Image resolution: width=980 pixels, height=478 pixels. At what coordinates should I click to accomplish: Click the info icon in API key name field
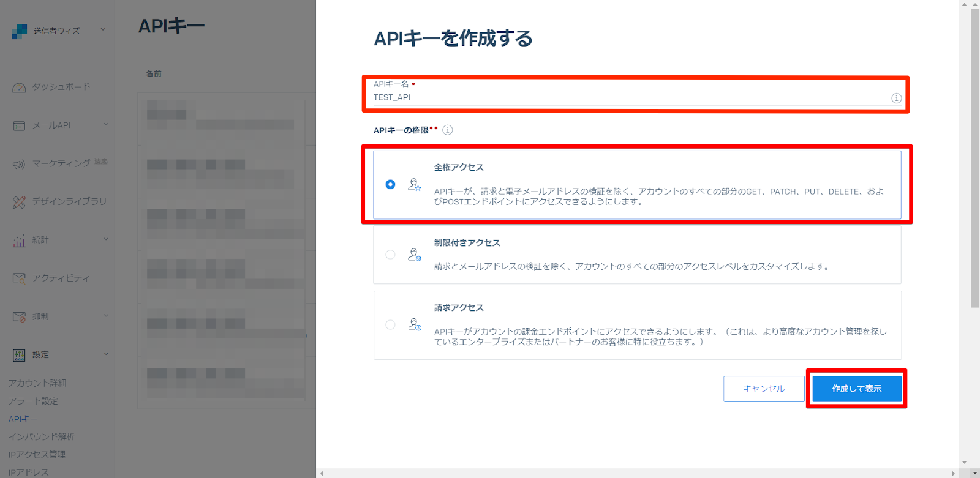coord(896,98)
